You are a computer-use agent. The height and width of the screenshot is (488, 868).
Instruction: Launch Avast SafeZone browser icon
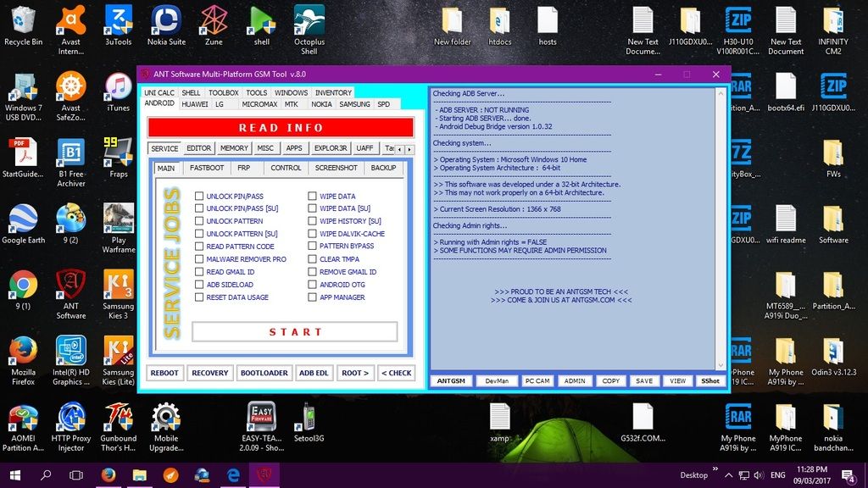click(71, 97)
